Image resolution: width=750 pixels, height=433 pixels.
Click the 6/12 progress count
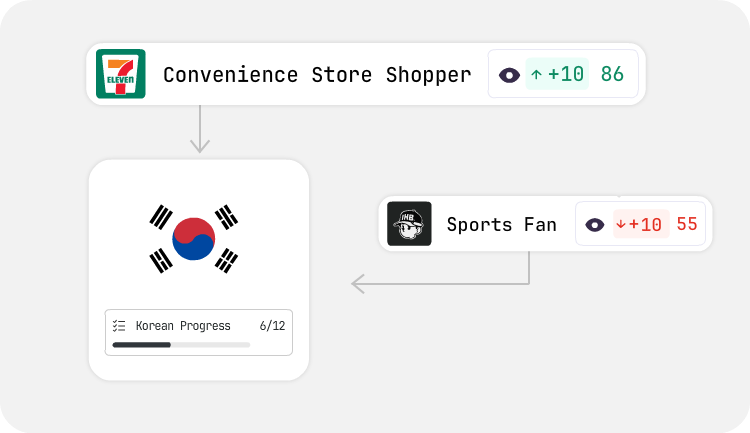[x=271, y=326]
